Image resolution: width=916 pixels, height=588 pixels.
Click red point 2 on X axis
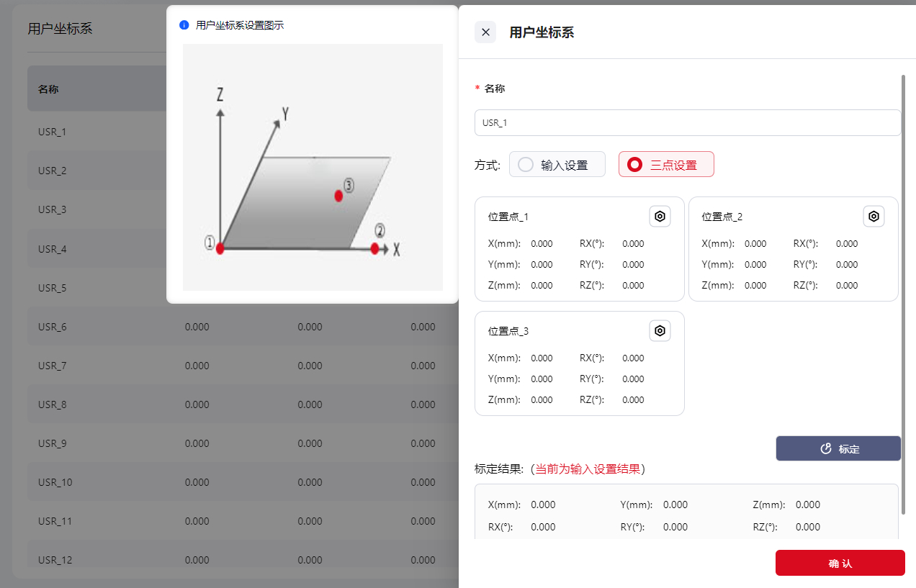coord(374,248)
